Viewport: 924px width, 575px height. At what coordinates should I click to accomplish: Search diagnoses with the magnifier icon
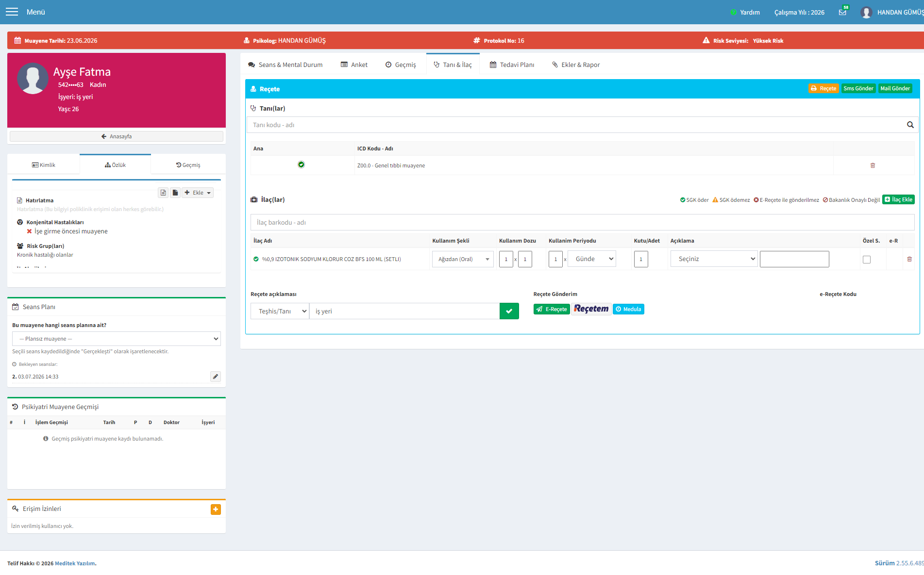[x=910, y=125]
